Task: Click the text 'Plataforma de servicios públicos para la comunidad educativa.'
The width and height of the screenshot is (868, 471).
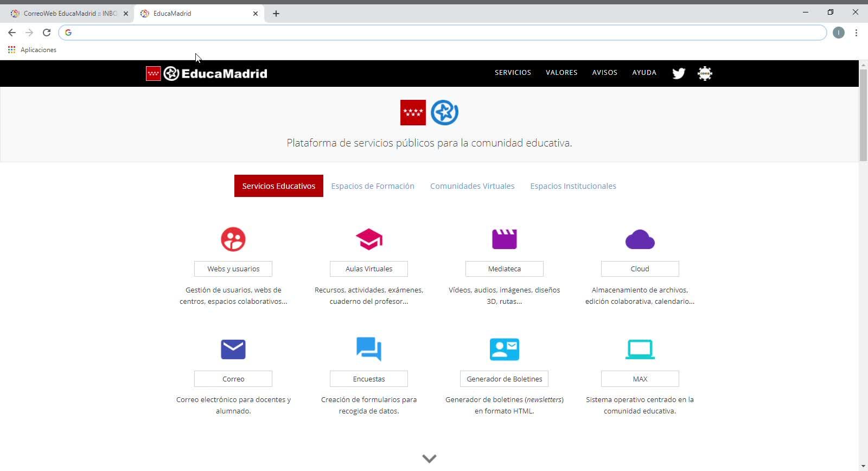Action: pyautogui.click(x=429, y=143)
